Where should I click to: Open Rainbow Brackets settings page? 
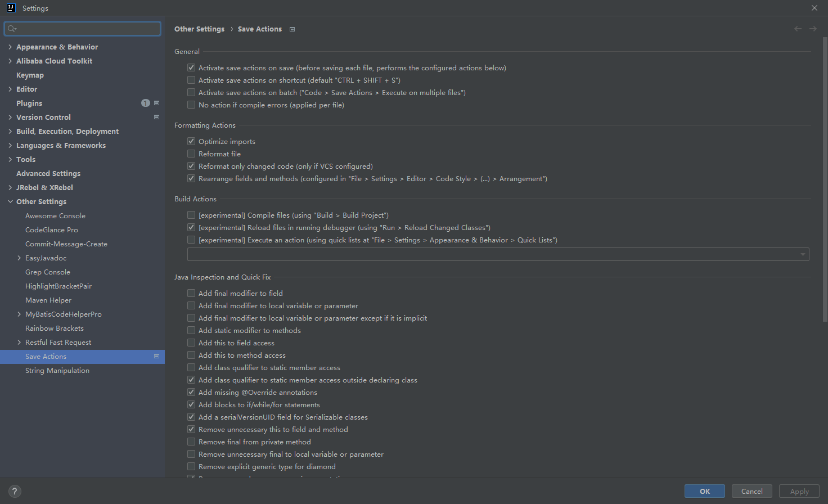(55, 328)
